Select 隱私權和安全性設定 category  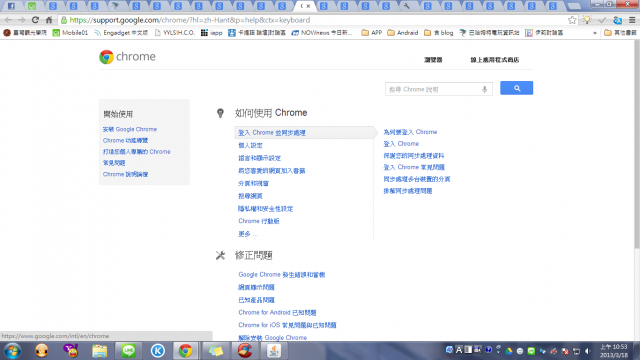(265, 209)
